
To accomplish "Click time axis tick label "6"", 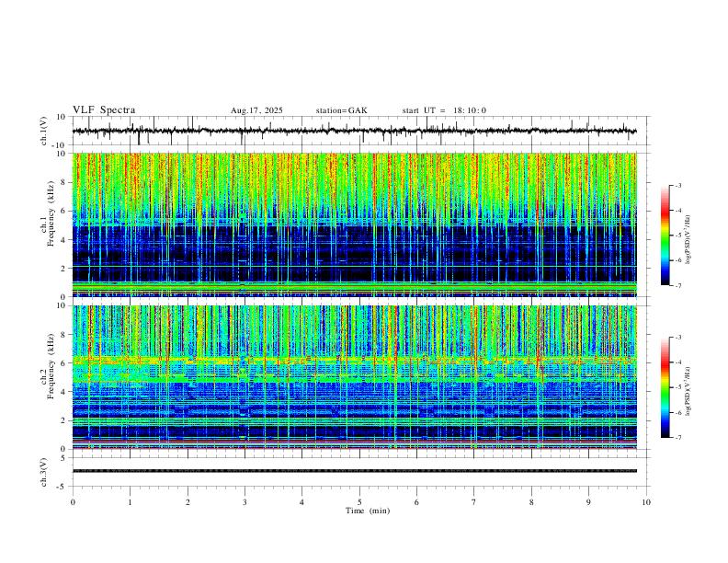I will (x=416, y=502).
